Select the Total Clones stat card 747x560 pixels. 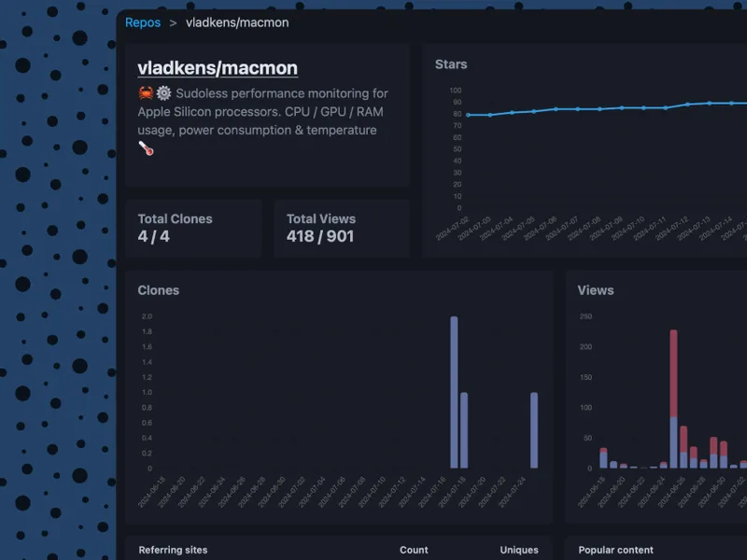click(193, 229)
